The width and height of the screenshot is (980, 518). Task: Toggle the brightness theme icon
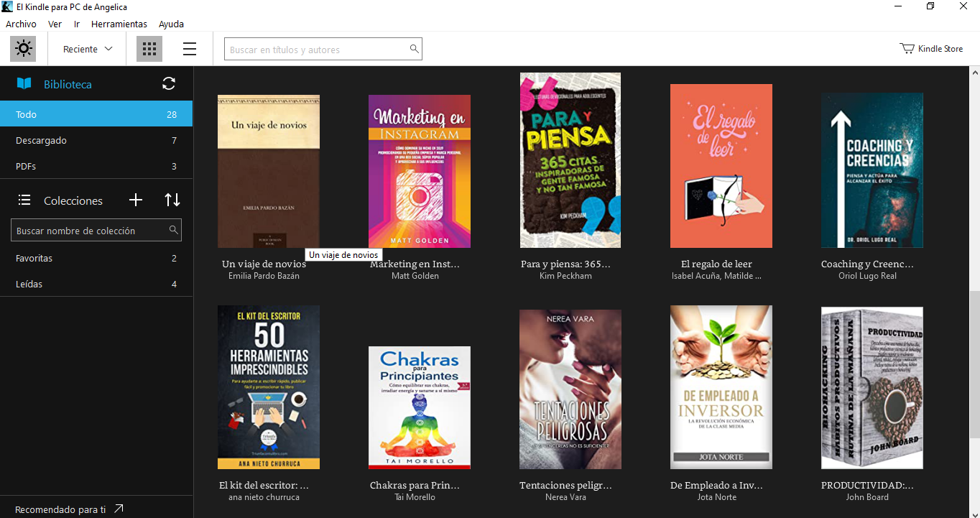[23, 49]
